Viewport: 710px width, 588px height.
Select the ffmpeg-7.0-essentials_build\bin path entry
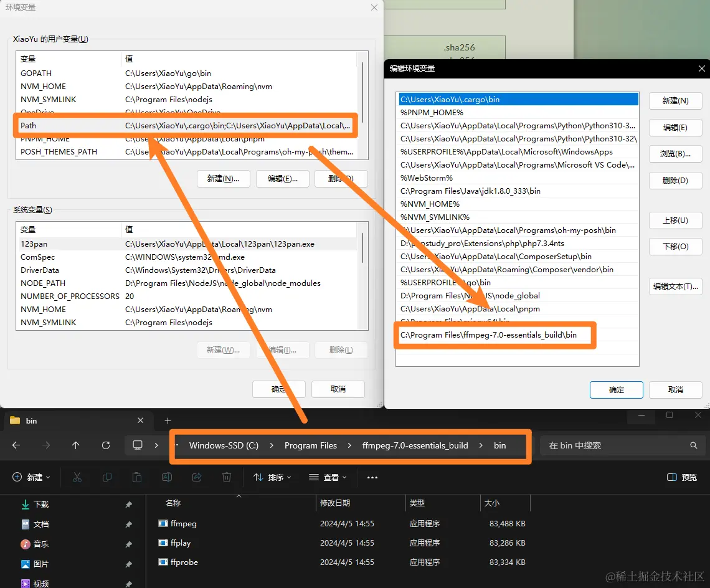tap(517, 334)
